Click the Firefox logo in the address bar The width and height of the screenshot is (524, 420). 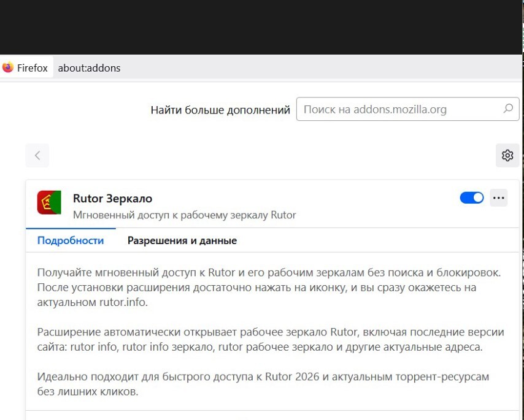[x=8, y=67]
